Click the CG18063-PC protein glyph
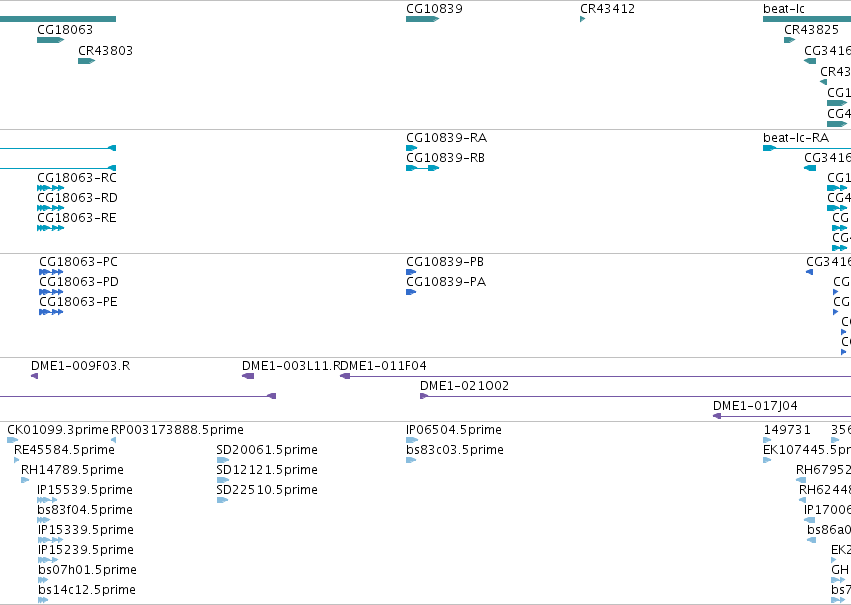 51,272
